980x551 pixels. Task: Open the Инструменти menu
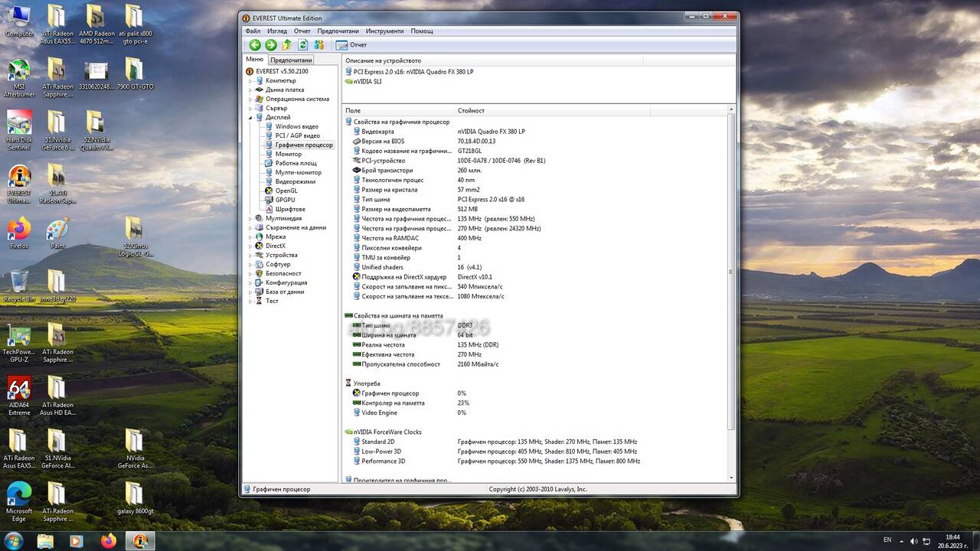384,31
